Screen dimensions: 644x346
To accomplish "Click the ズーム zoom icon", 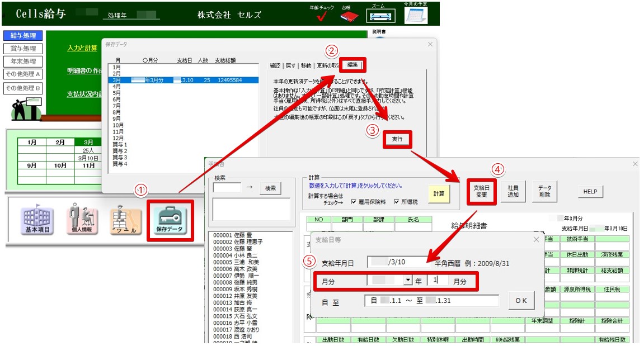I will (380, 16).
